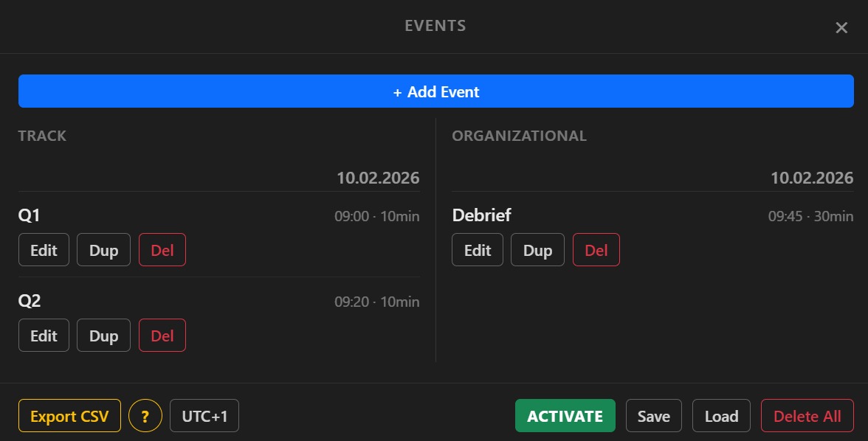
Task: Duplicate the Q2 event
Action: click(103, 336)
